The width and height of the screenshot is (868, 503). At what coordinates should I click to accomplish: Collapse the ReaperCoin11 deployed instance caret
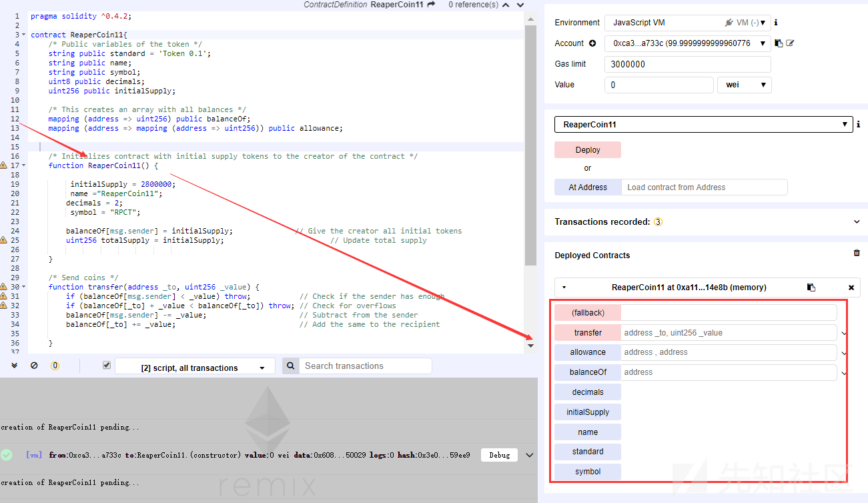[564, 288]
